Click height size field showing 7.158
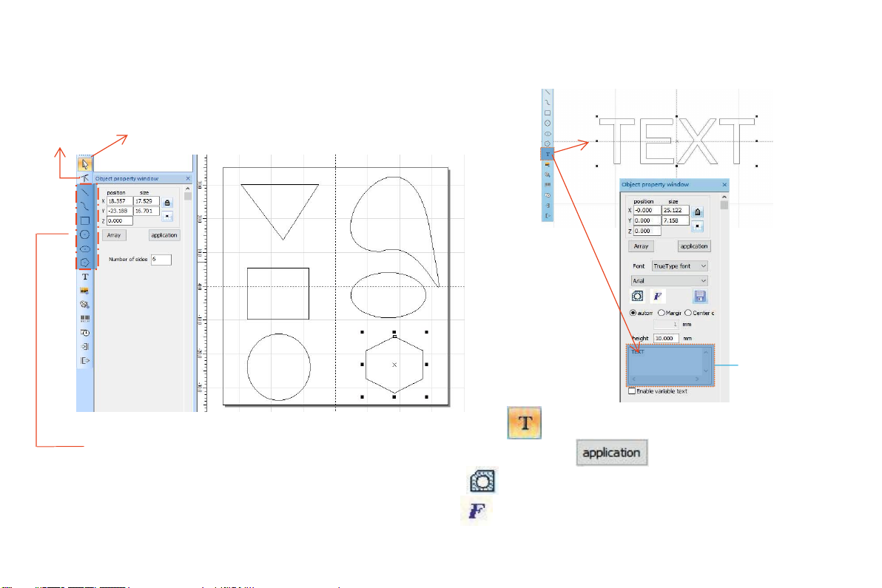882x588 pixels. (676, 220)
